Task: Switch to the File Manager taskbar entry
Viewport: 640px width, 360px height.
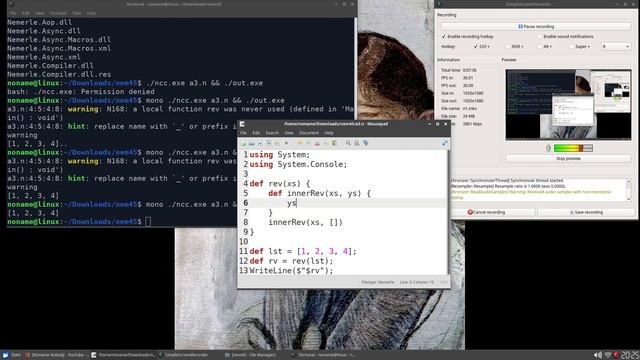Action: click(x=251, y=356)
